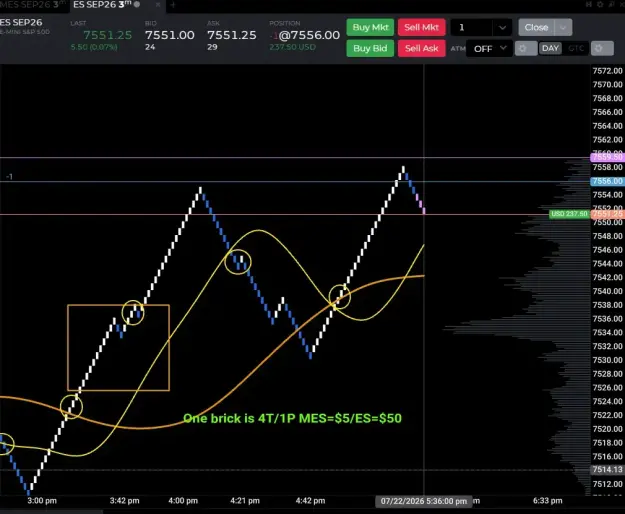Viewport: 625px width, 514px height.
Task: Add a new chart tab with plus icon
Action: tap(173, 5)
